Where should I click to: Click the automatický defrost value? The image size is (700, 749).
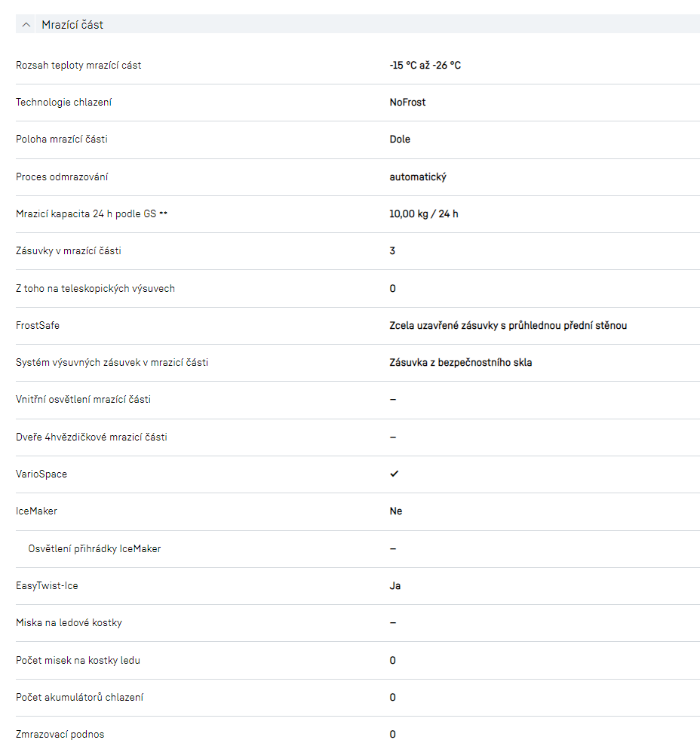pos(418,177)
